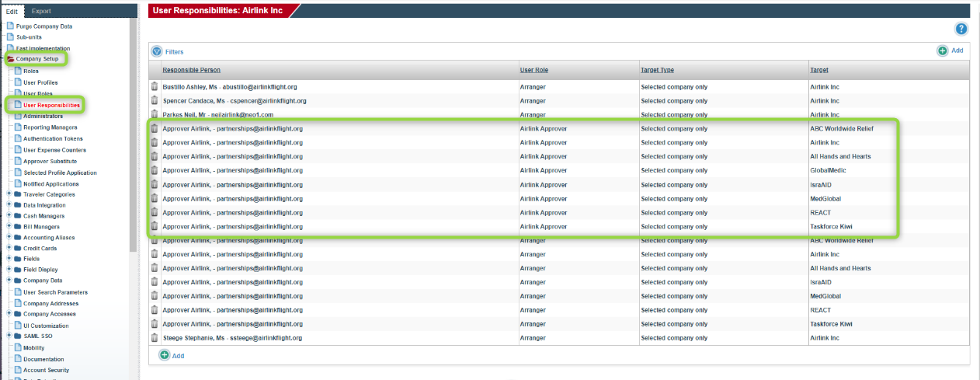This screenshot has width=980, height=380.
Task: Delete Airlink Approver row targeting REACT
Action: [x=155, y=213]
